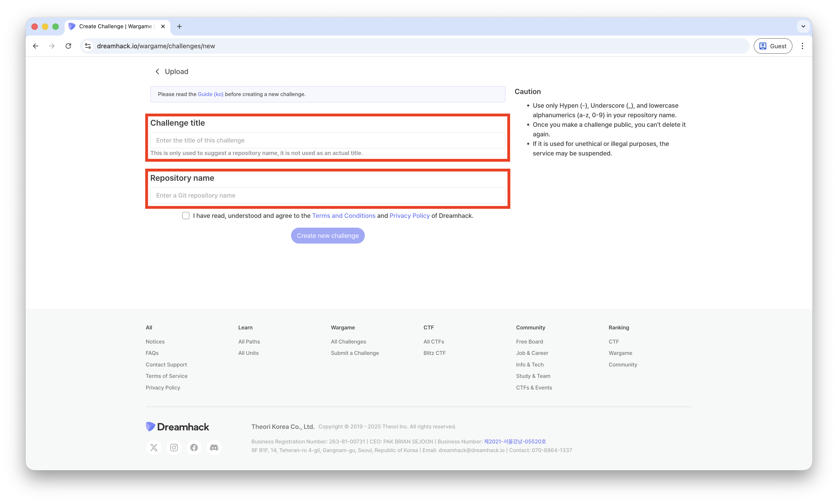Expand the tab search dropdown arrow
The height and width of the screenshot is (504, 838).
[x=803, y=26]
